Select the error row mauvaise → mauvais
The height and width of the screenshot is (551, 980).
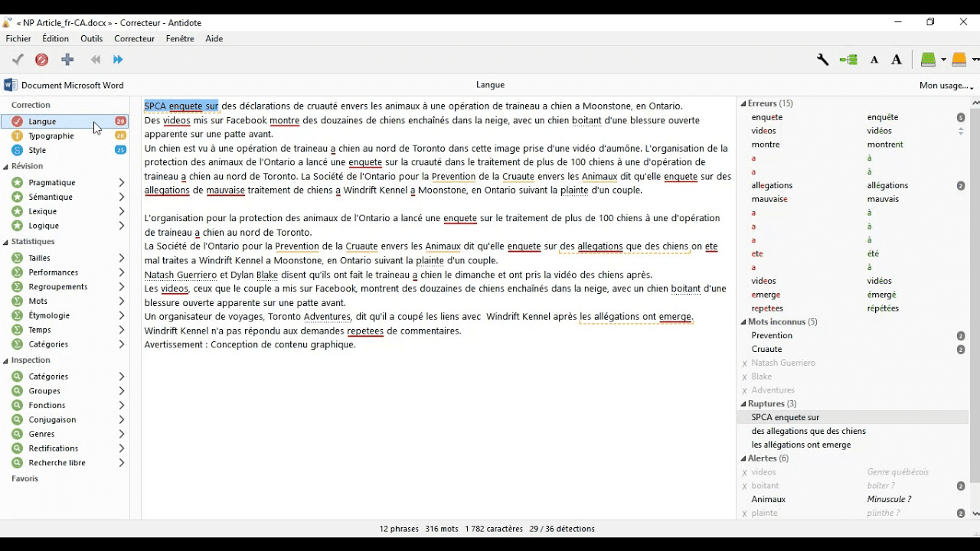pos(852,199)
